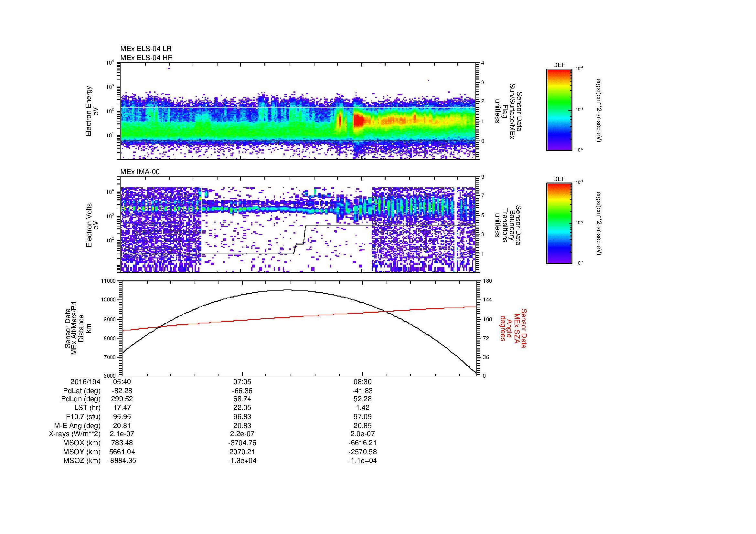Click the '2016/194' date label

coord(85,382)
